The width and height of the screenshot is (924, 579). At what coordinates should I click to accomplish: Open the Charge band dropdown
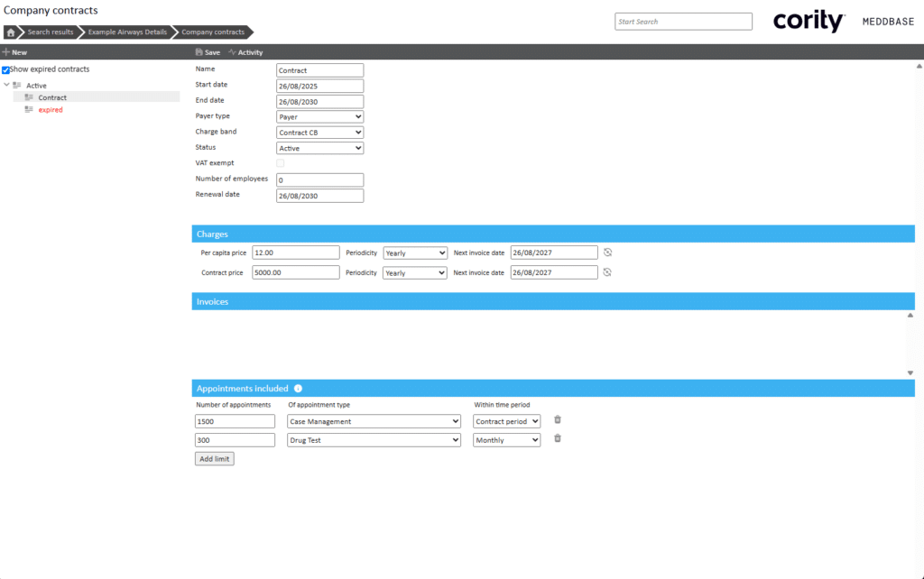pos(320,133)
